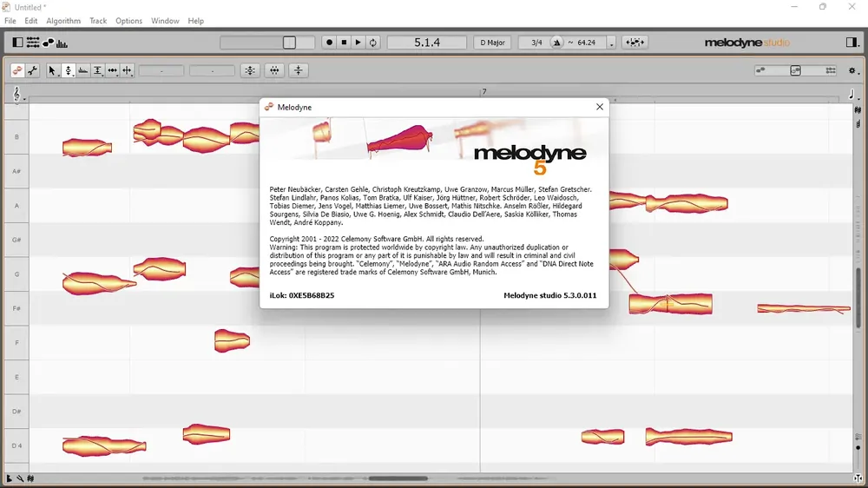Click the iLok: 0XE5B68B25 text
This screenshot has width=868, height=488.
click(x=302, y=295)
